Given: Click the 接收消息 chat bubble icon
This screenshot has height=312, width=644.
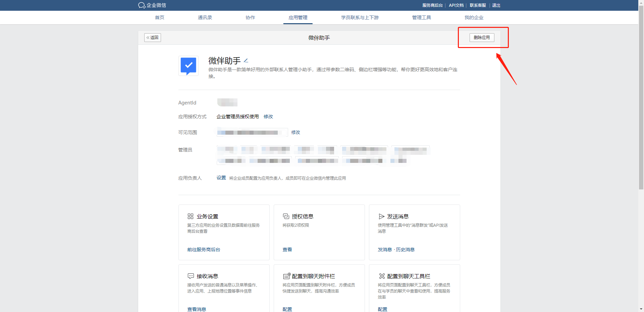Looking at the screenshot, I should tap(191, 276).
